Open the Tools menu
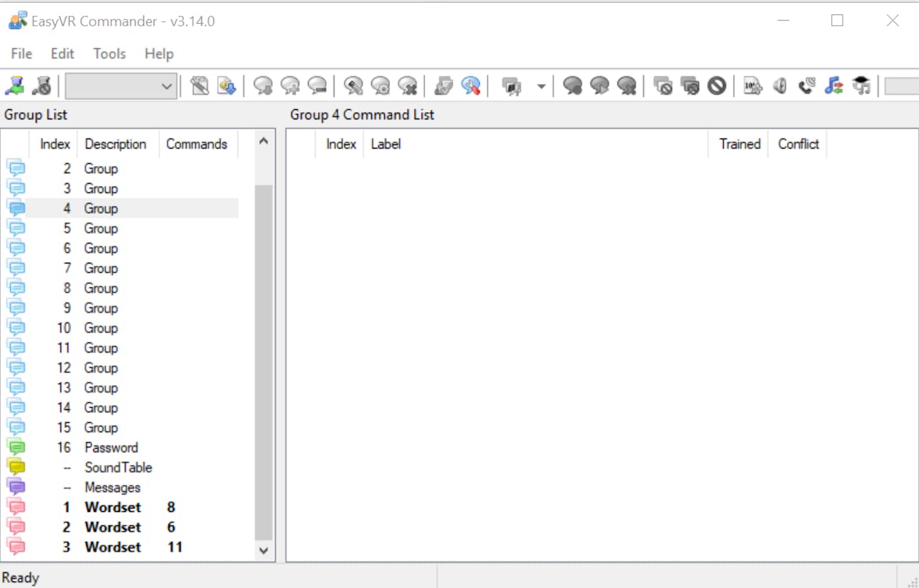Image resolution: width=919 pixels, height=588 pixels. (109, 54)
